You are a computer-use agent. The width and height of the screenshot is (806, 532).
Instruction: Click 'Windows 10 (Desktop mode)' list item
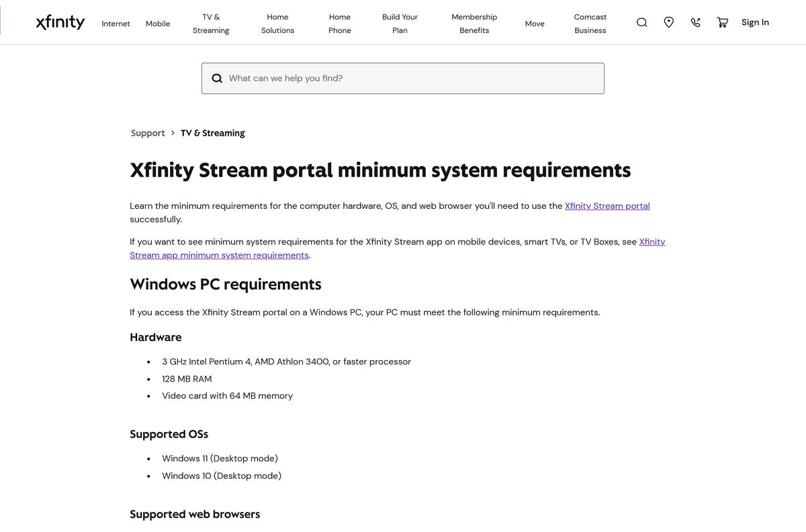point(222,476)
